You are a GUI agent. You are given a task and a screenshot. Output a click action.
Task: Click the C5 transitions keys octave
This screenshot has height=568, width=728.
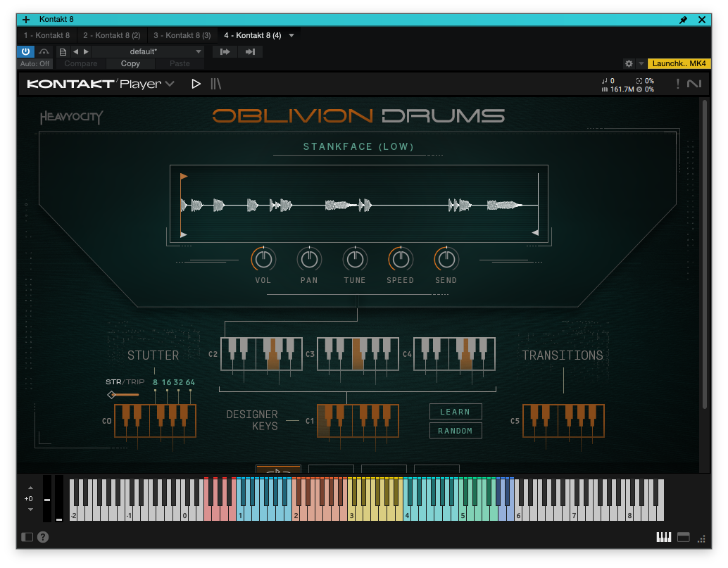[564, 421]
